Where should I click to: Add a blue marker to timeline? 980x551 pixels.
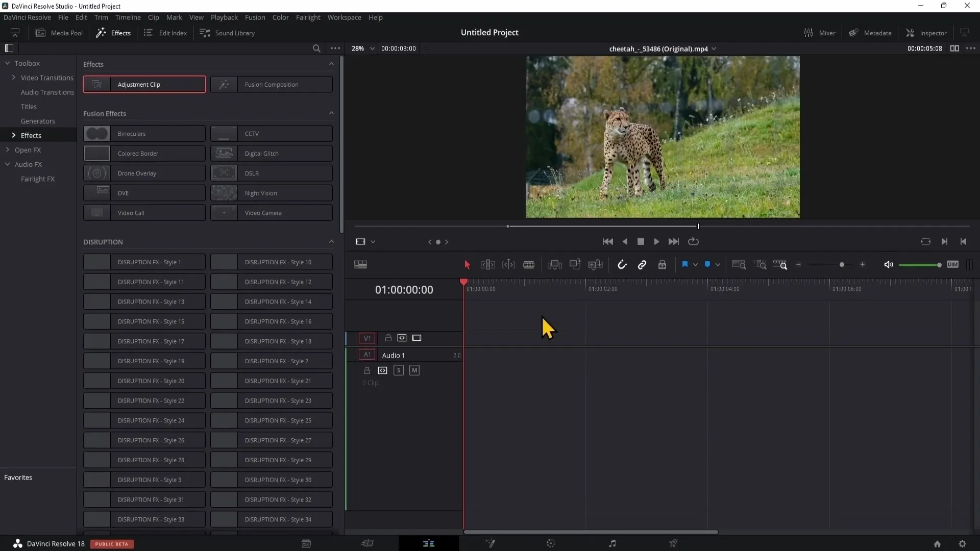point(707,264)
